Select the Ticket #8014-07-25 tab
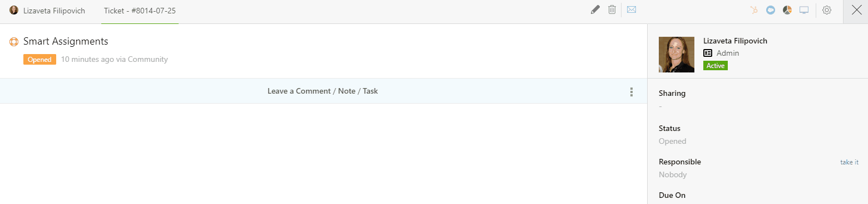 [x=140, y=11]
